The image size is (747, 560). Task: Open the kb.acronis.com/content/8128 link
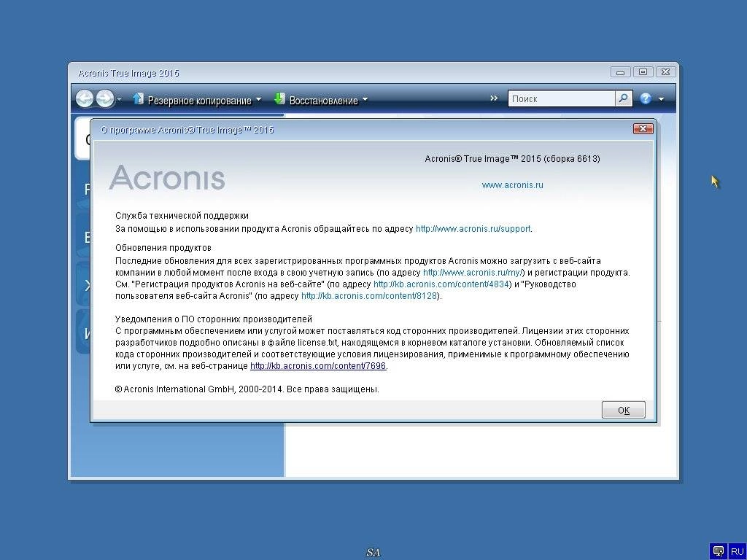368,296
